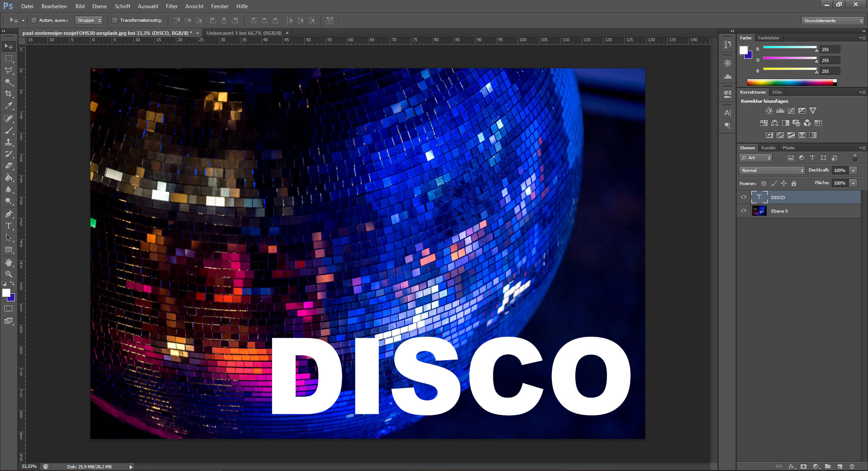Click the delete layer trash icon
868x471 pixels.
click(852, 466)
